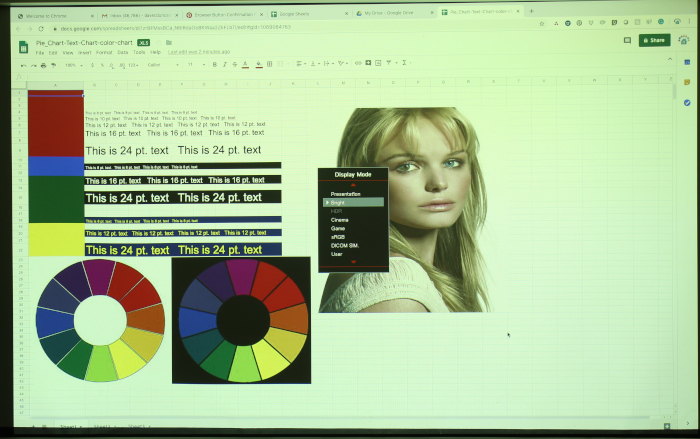The width and height of the screenshot is (700, 439).
Task: Increase decimal places in the toolbar
Action: click(x=122, y=65)
